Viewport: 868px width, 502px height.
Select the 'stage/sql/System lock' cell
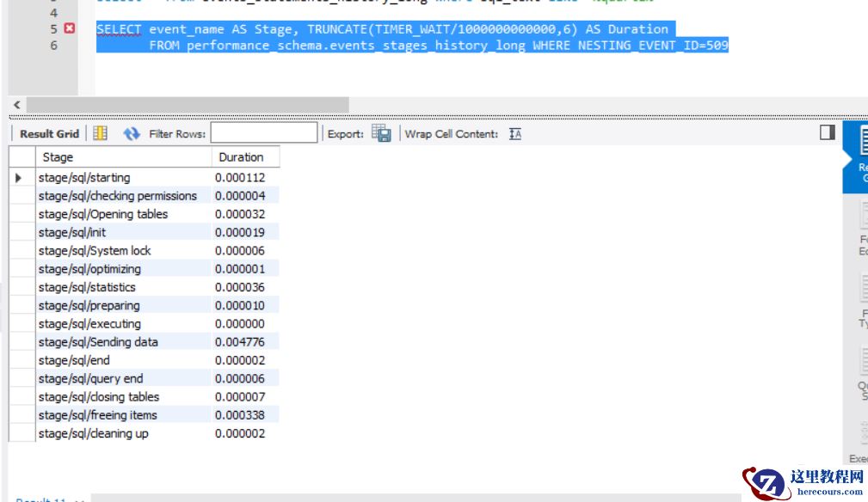pyautogui.click(x=123, y=250)
